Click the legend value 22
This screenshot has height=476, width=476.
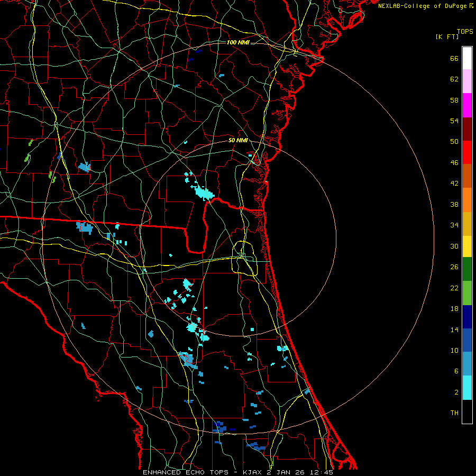454,288
